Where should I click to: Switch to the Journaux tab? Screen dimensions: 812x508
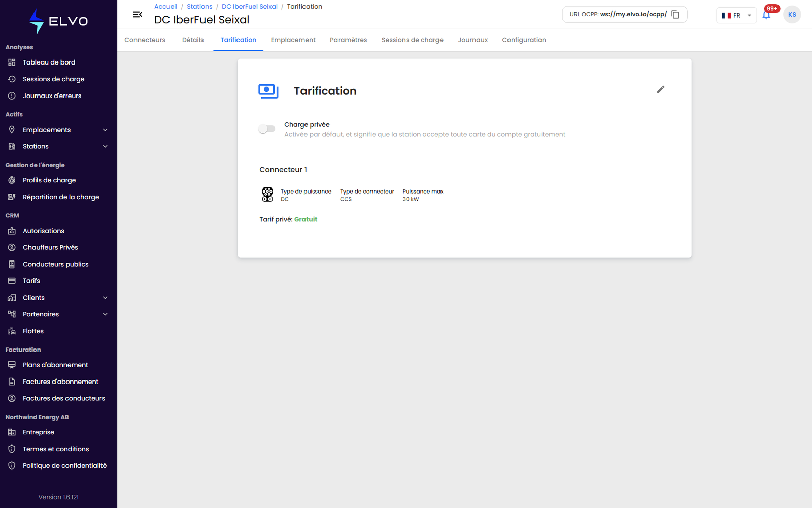point(472,40)
